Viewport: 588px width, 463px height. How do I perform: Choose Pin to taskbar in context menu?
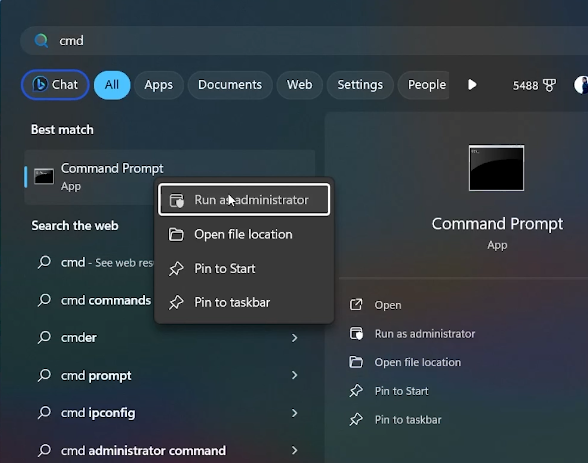pos(244,303)
